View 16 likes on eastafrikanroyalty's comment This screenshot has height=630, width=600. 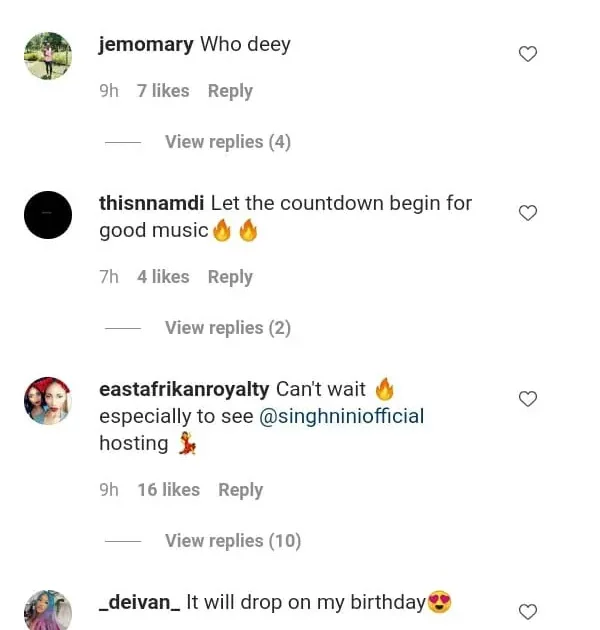coord(168,490)
